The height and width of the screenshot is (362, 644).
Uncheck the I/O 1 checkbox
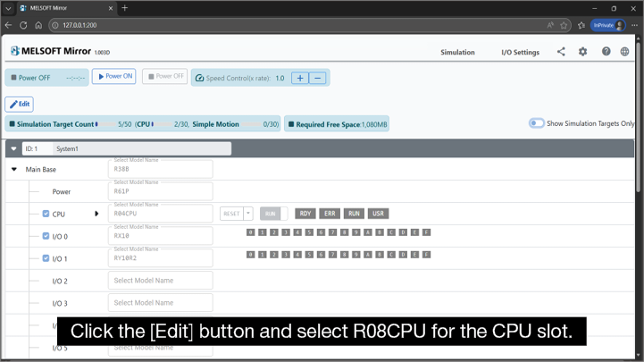46,258
